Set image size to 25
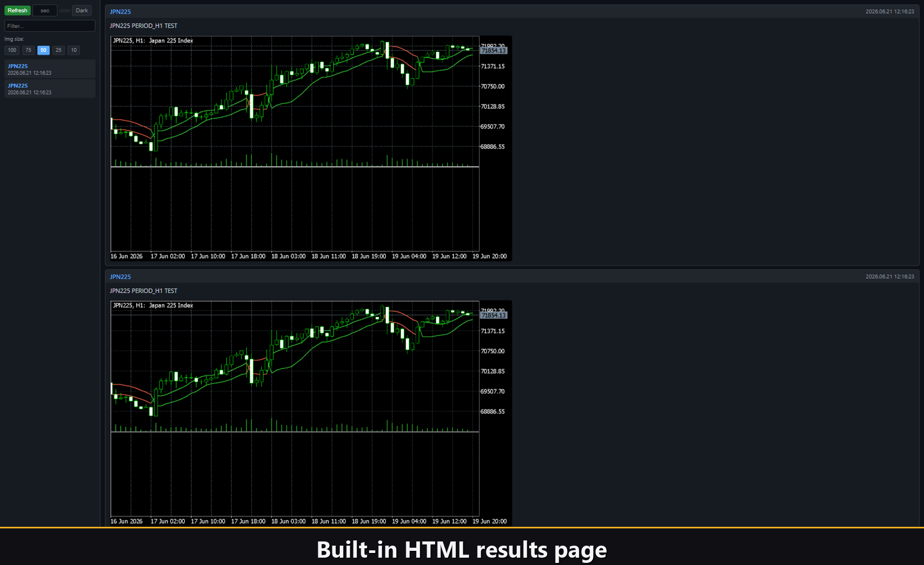Viewport: 924px width, 565px height. coord(59,50)
